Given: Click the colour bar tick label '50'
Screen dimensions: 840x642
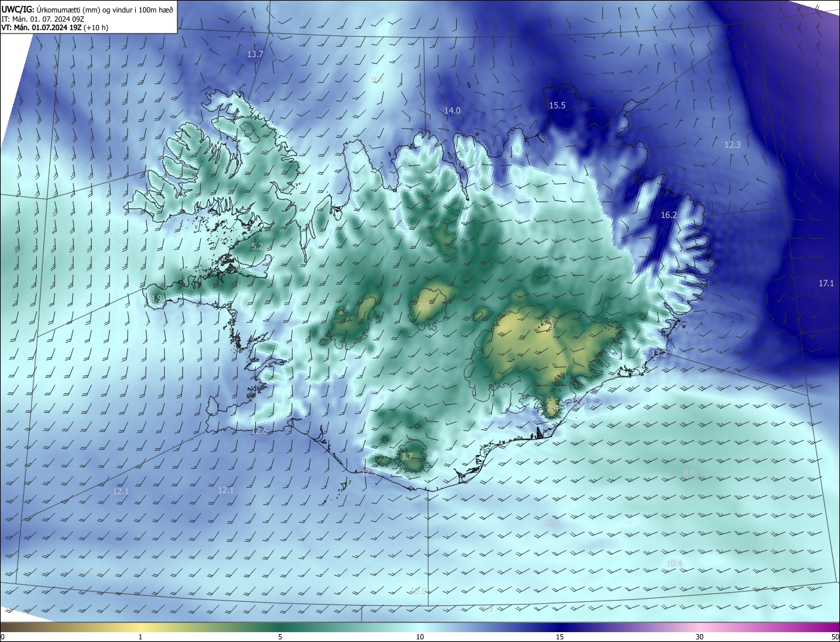Looking at the screenshot, I should 835,637.
